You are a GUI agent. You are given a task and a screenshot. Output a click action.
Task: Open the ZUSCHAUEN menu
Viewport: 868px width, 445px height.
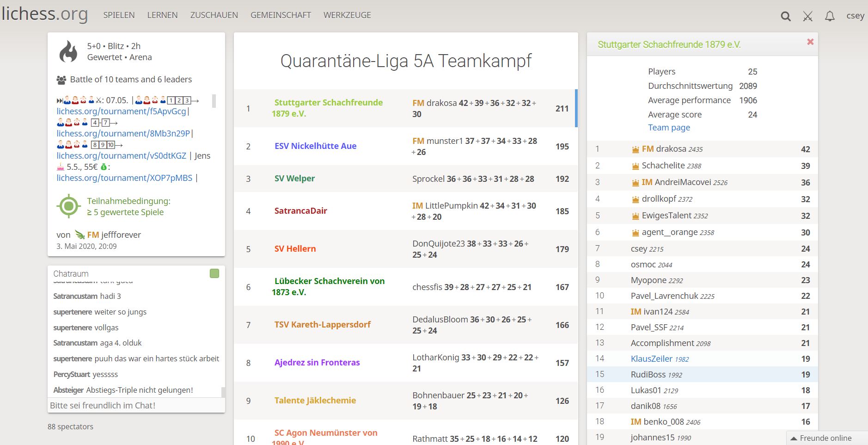(x=214, y=15)
